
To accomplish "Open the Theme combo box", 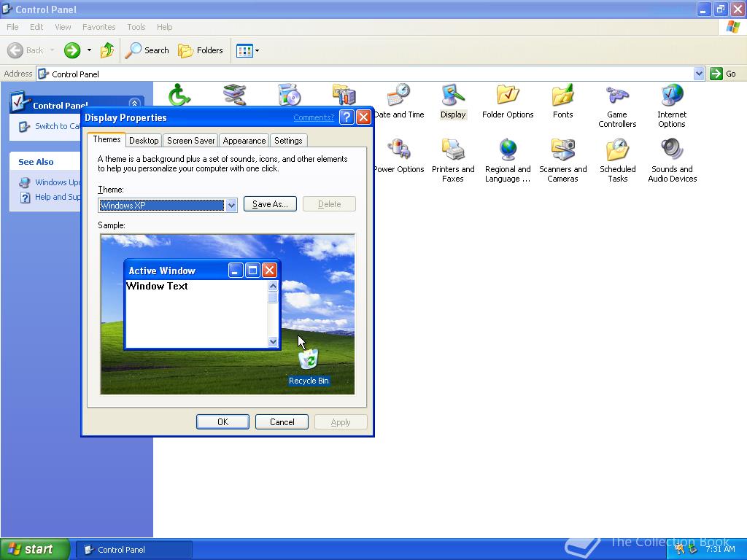I will [x=168, y=205].
